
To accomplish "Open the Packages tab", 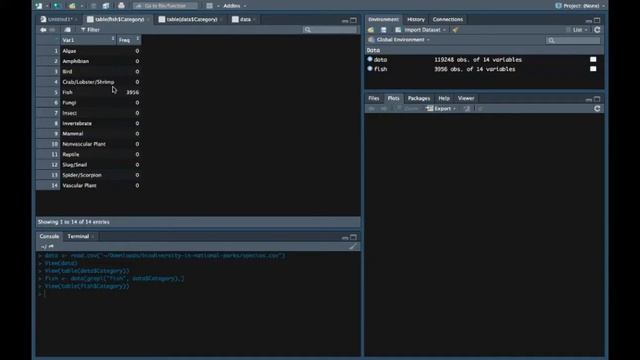I will click(x=419, y=98).
